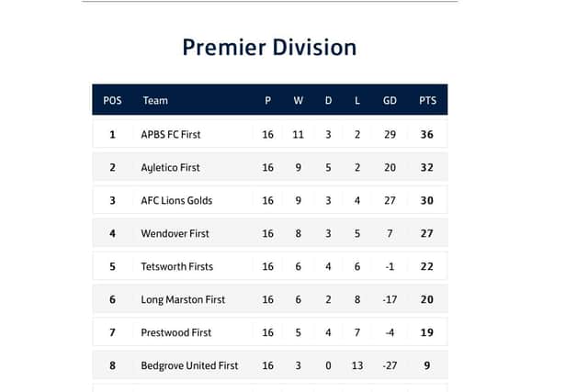
Task: Click the D draws column header
Action: (328, 100)
